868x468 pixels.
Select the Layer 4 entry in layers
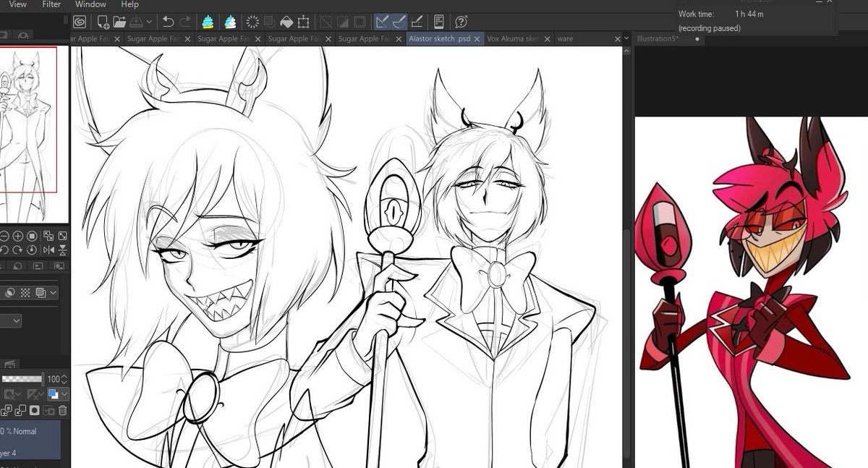[x=30, y=441]
